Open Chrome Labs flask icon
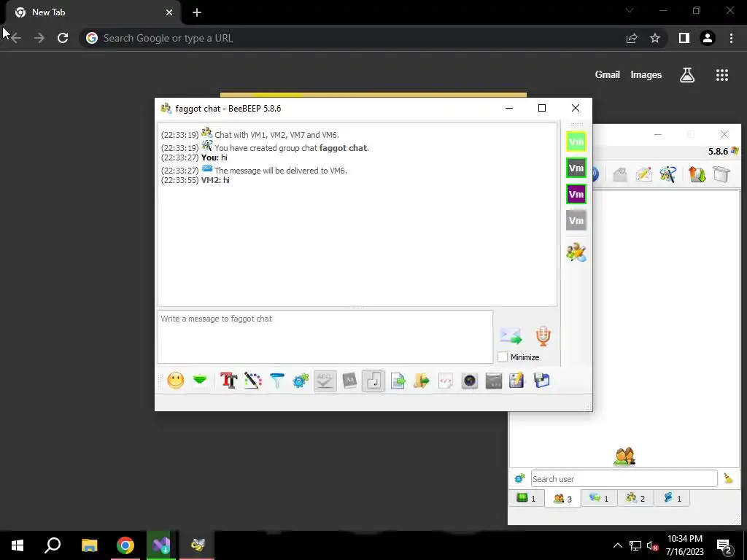The height and width of the screenshot is (560, 747). (x=687, y=75)
